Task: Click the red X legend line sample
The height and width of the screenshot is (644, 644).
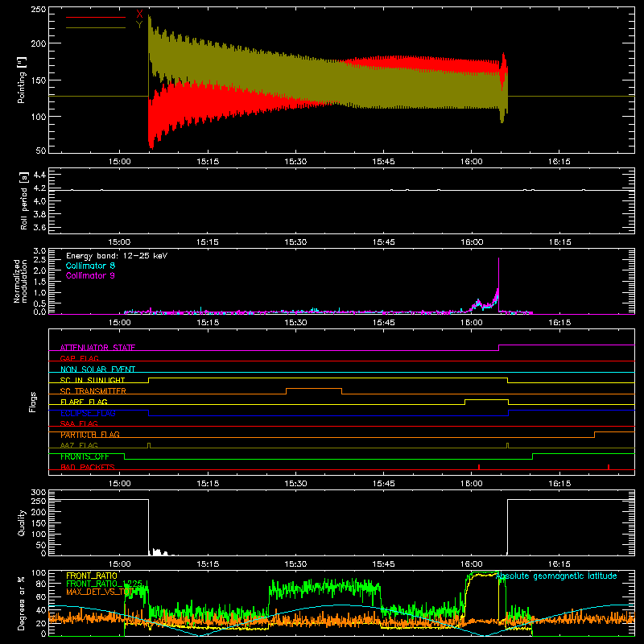Action: pyautogui.click(x=95, y=17)
